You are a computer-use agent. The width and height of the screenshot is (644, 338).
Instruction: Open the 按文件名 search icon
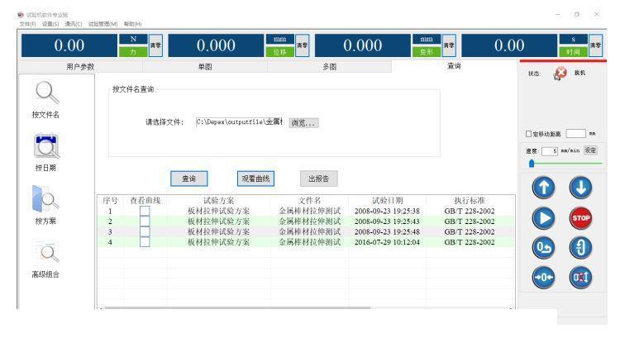(46, 92)
